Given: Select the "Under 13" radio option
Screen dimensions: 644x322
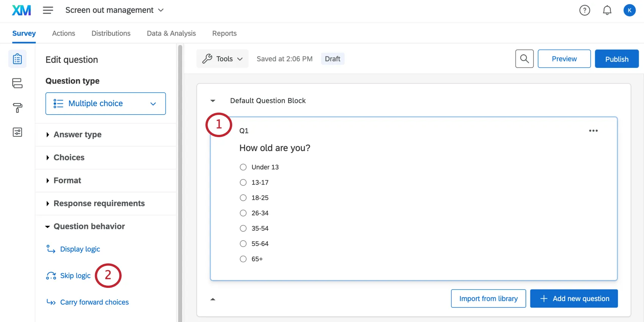Looking at the screenshot, I should coord(243,167).
